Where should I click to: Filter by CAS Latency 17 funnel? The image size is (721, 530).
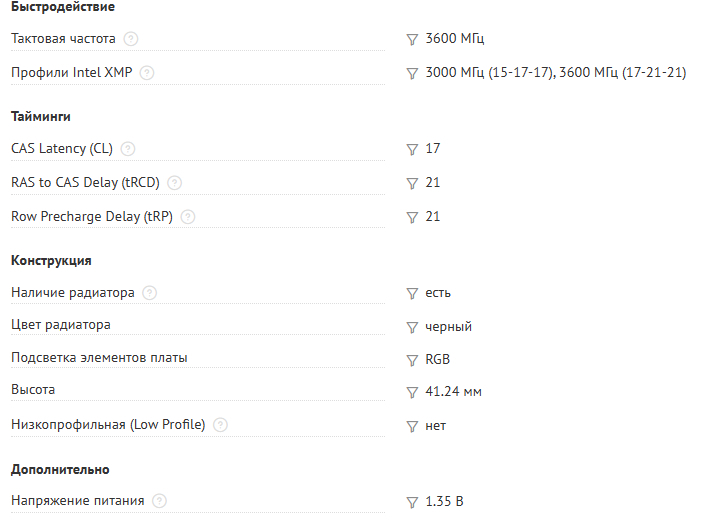tap(411, 149)
